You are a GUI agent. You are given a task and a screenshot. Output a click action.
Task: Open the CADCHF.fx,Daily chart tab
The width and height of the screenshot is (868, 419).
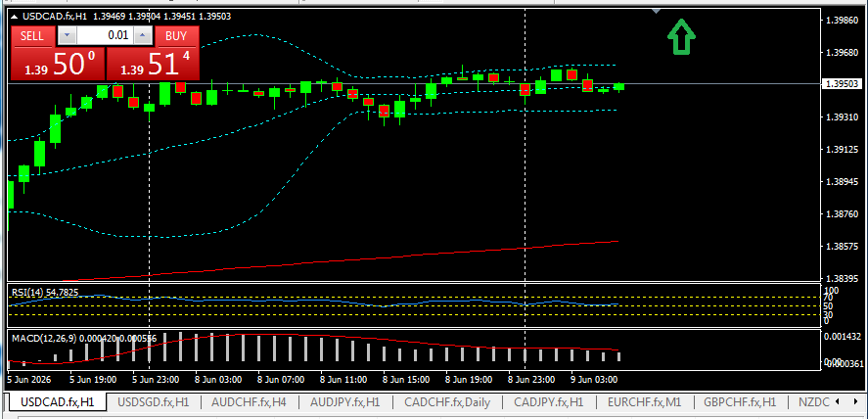click(x=447, y=401)
